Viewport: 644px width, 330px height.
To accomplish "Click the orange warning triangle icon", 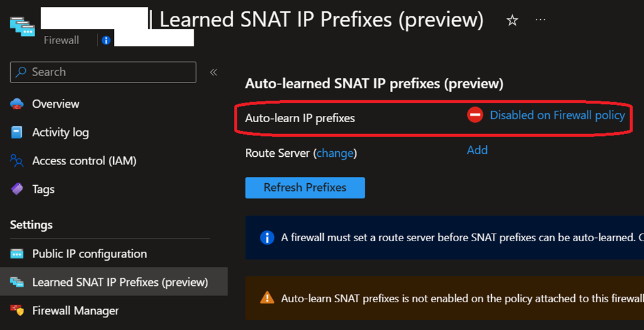I will [268, 297].
